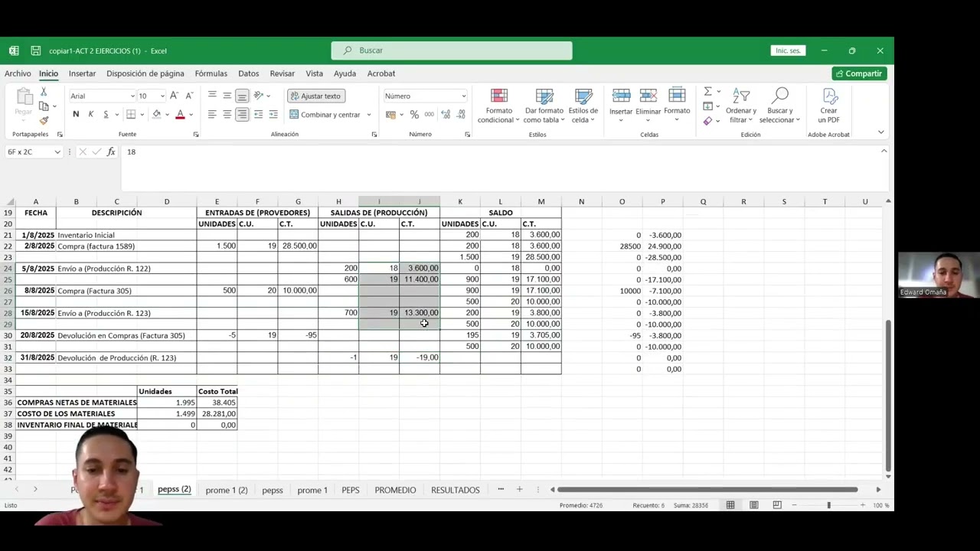Toggle Ajustar texto wrap button
The width and height of the screenshot is (980, 551).
(315, 96)
